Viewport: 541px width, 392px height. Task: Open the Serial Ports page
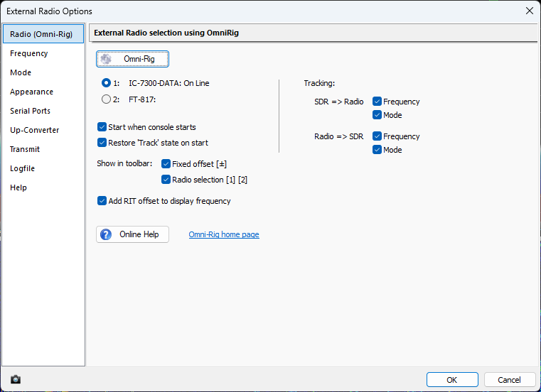pos(43,111)
